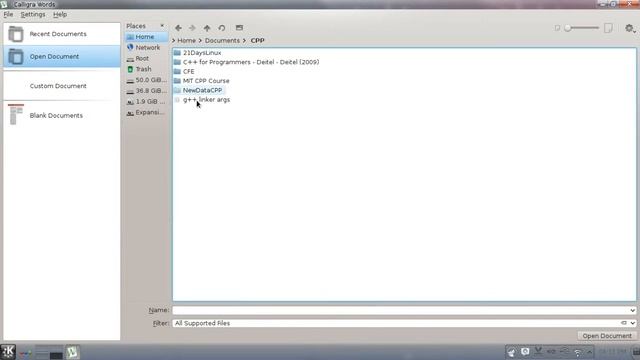The width and height of the screenshot is (640, 360).
Task: Select Home in Places panel
Action: point(146,37)
